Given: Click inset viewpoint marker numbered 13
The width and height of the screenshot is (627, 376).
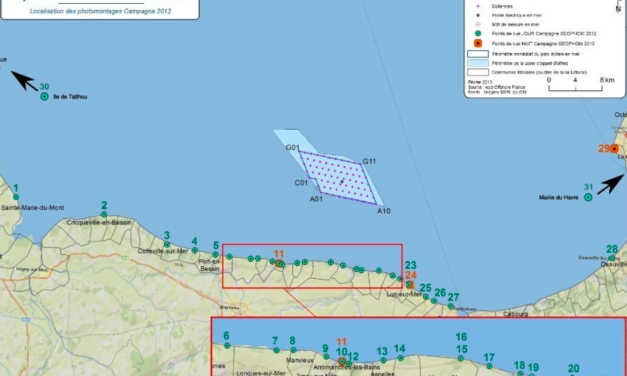Looking at the screenshot, I should (x=383, y=360).
